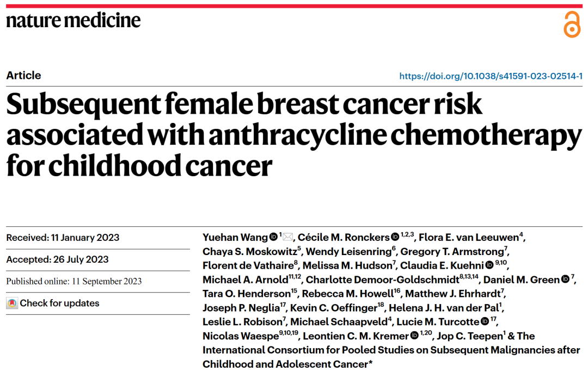Click Claudia E. Kuehni's ORCID icon
588x372 pixels.
tap(489, 265)
